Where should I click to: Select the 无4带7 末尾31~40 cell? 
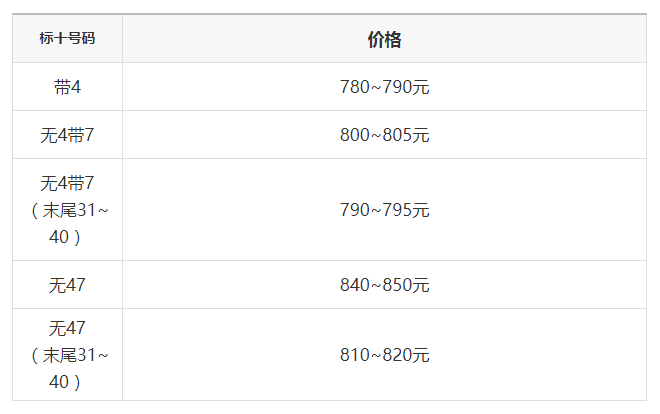tap(67, 210)
